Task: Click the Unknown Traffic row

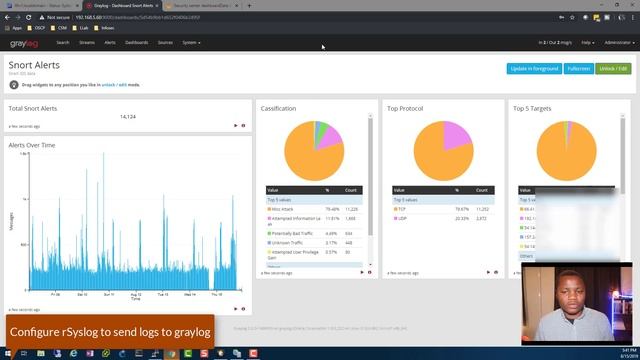Action: point(314,243)
